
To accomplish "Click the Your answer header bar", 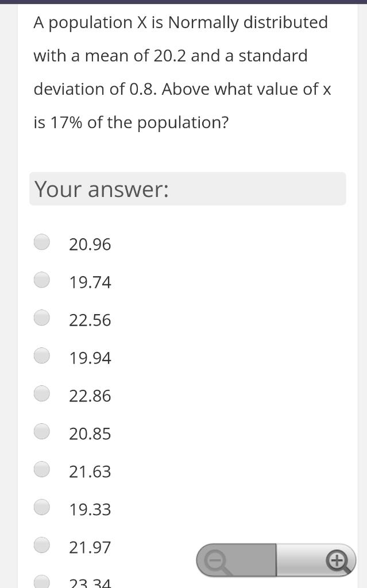I will (187, 189).
